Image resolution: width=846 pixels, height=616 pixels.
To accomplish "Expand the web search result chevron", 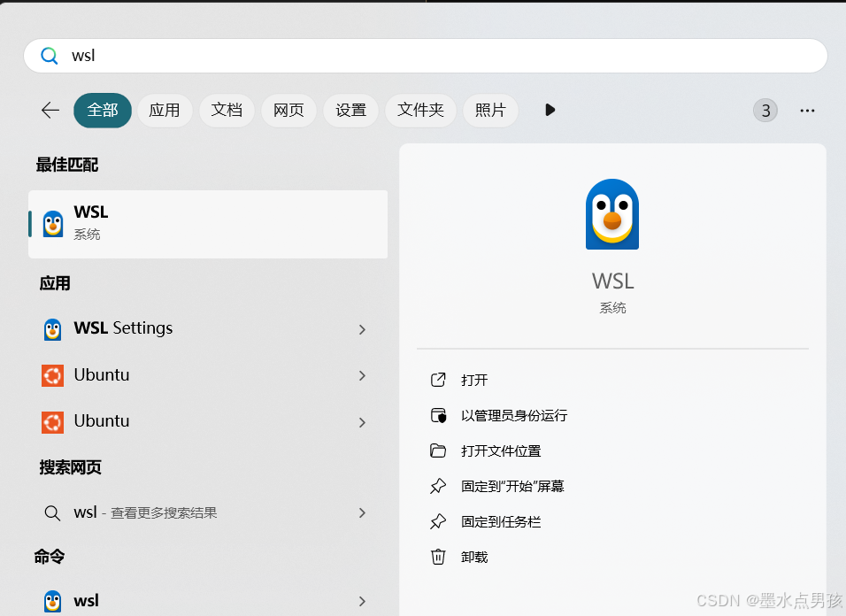I will tap(362, 513).
